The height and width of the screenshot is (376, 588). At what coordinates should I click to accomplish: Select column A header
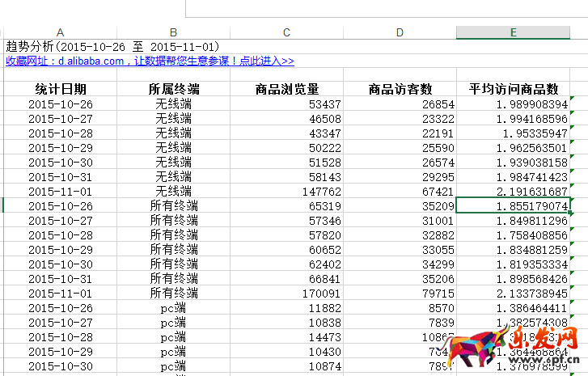tap(61, 32)
